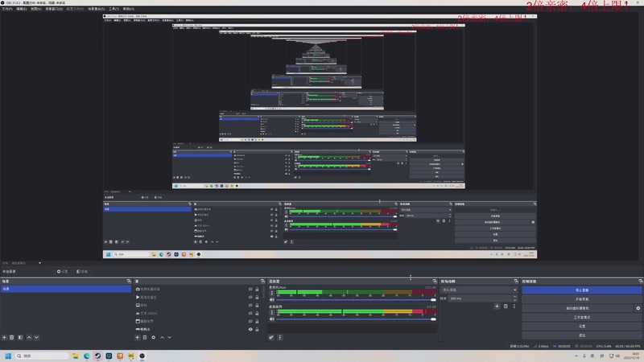644x362 pixels.
Task: Pop out the Scene Transitions dock
Action: [x=516, y=281]
